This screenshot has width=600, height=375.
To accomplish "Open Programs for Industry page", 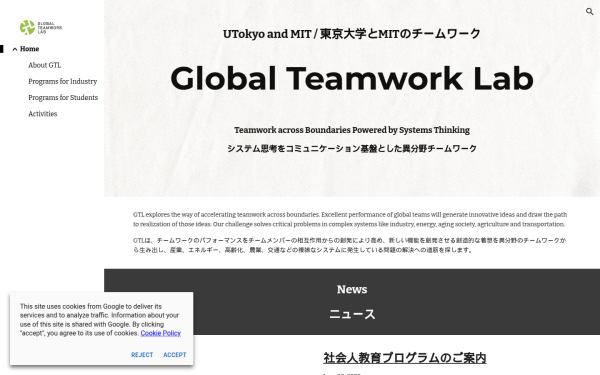I will [63, 82].
